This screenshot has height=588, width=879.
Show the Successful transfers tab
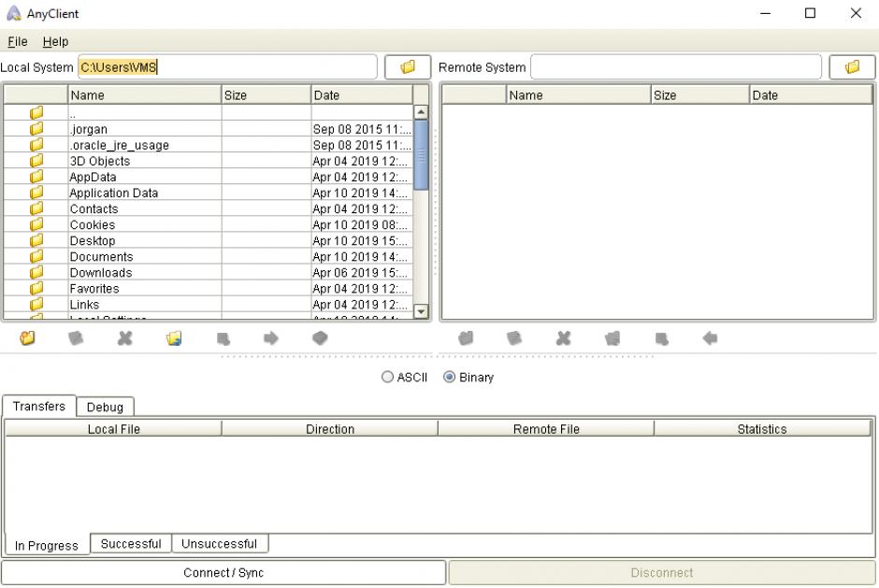pos(131,544)
